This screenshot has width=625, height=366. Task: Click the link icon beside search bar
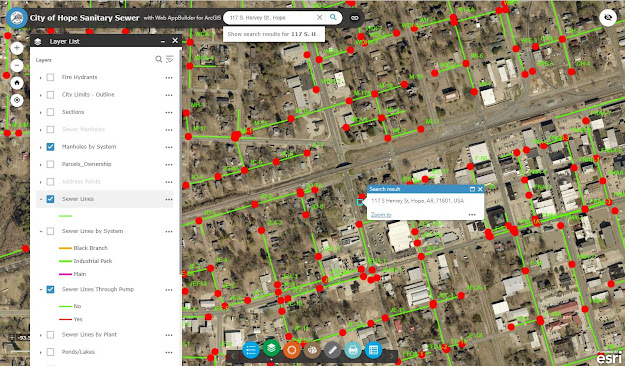click(x=354, y=18)
